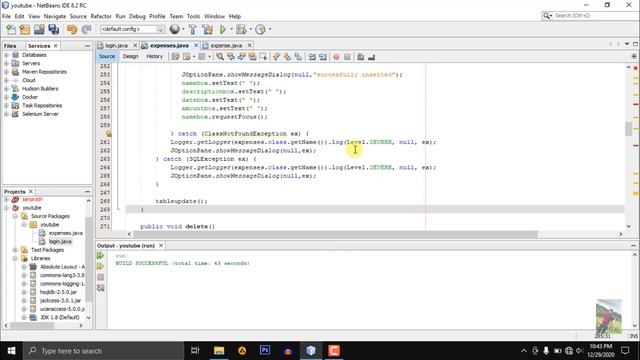The image size is (640, 360).
Task: Click the Last Edit icon in editor toolbar
Action: pyautogui.click(x=176, y=57)
